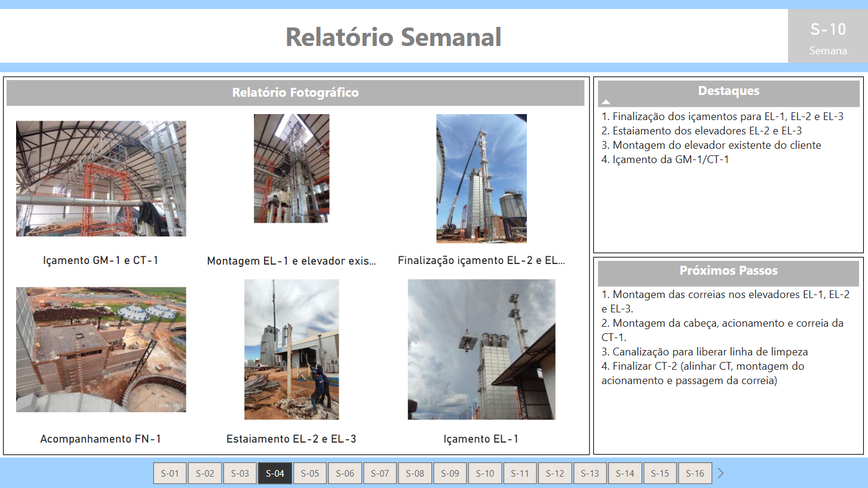Click the Relatório Fotográfico header
The image size is (868, 488).
(x=295, y=93)
